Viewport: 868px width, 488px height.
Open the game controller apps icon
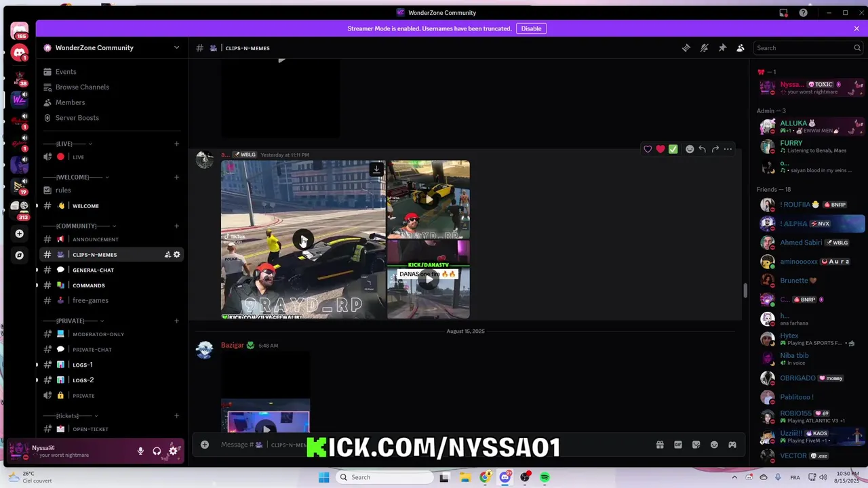coord(732,445)
